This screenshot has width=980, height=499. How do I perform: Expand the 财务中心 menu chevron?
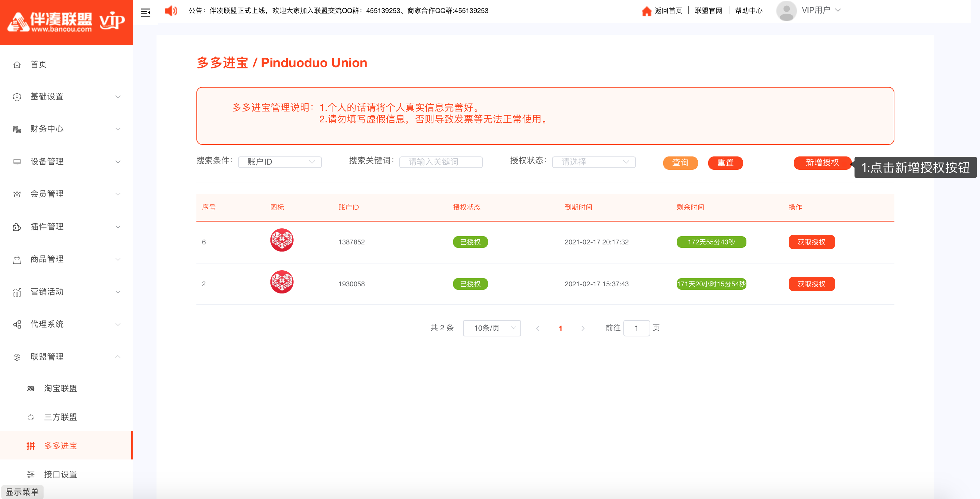tap(118, 129)
